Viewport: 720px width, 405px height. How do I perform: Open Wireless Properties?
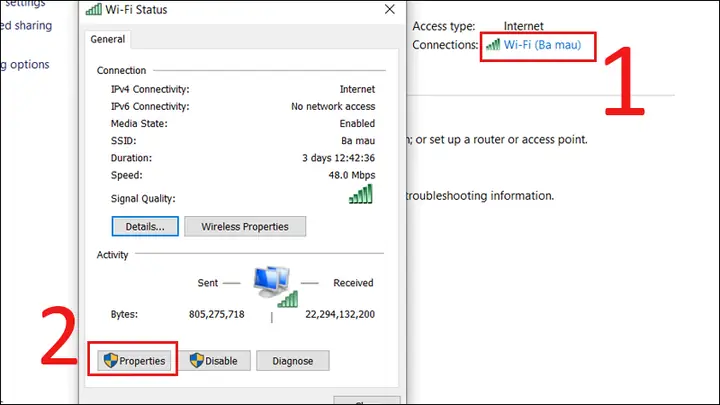[245, 226]
